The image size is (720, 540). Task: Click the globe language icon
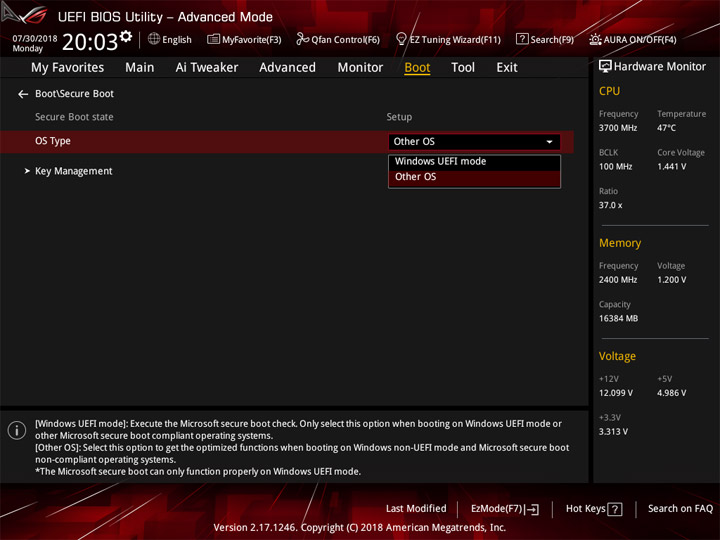tap(154, 39)
